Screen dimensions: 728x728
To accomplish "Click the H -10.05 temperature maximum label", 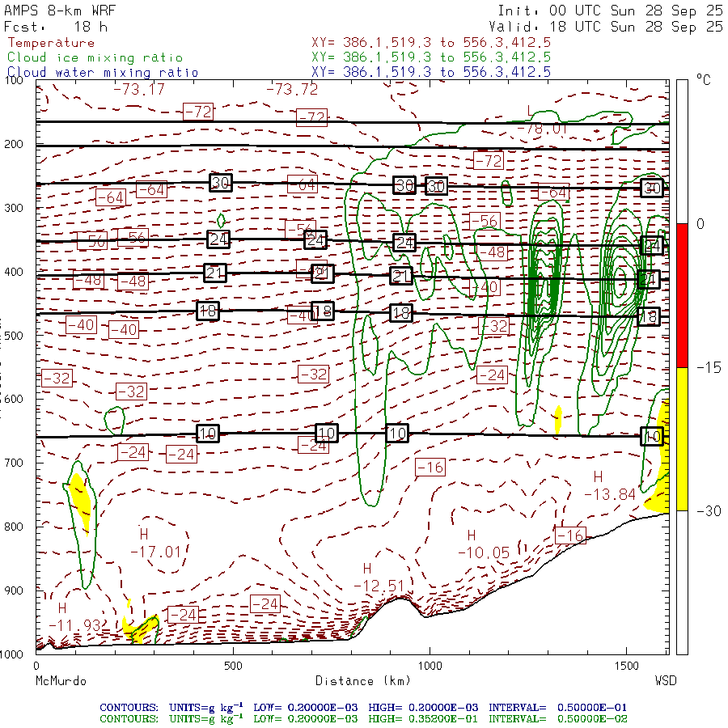I will click(x=484, y=544).
